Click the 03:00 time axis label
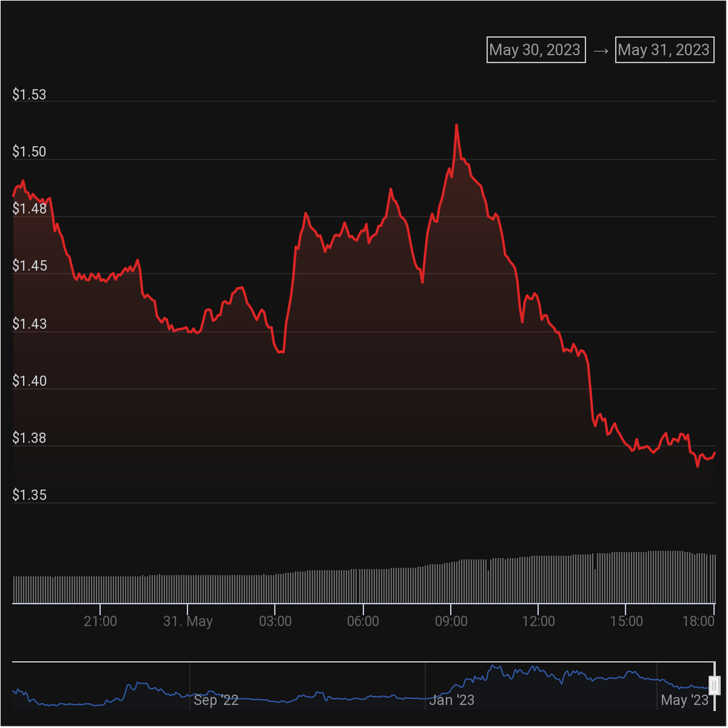728x728 pixels. coord(275,621)
